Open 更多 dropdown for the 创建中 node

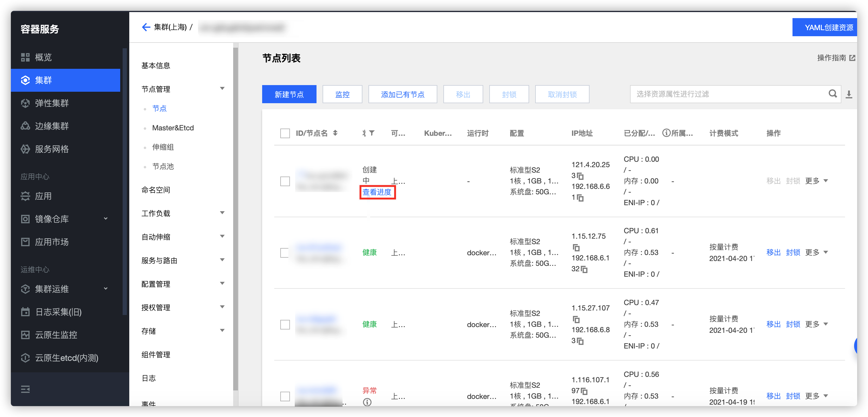pos(816,181)
